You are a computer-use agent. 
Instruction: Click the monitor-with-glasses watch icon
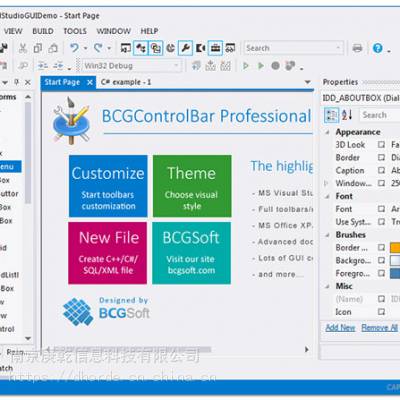(230, 48)
